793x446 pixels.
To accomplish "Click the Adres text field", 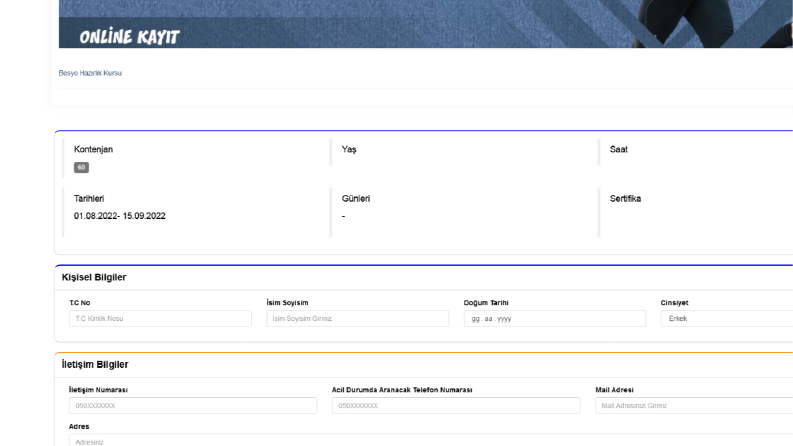I will coord(431,440).
